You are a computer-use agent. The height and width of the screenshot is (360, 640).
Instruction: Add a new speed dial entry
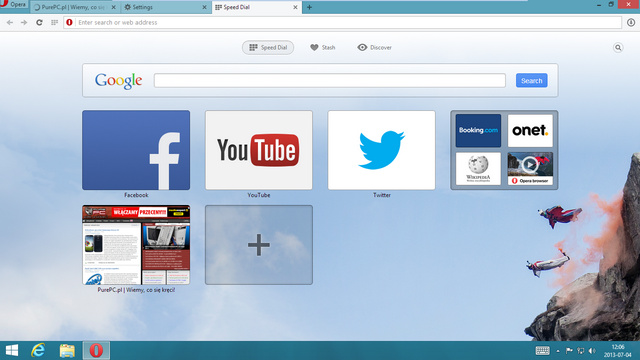[259, 245]
